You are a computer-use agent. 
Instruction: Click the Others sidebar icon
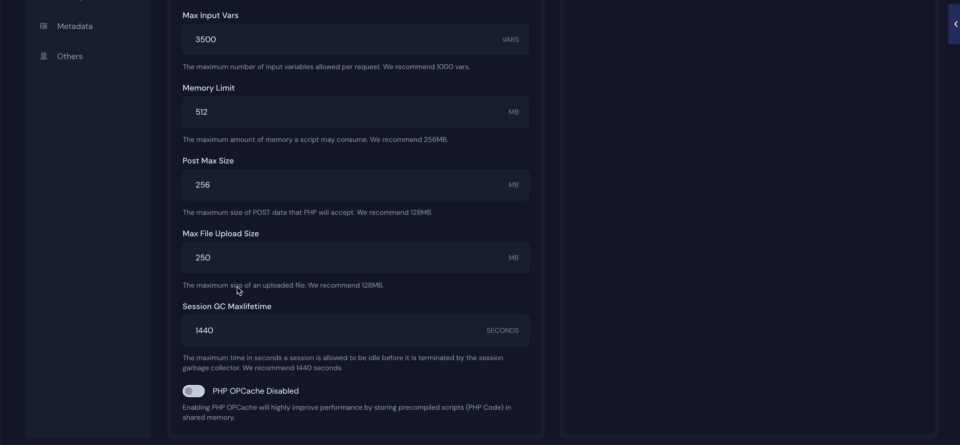[x=44, y=56]
